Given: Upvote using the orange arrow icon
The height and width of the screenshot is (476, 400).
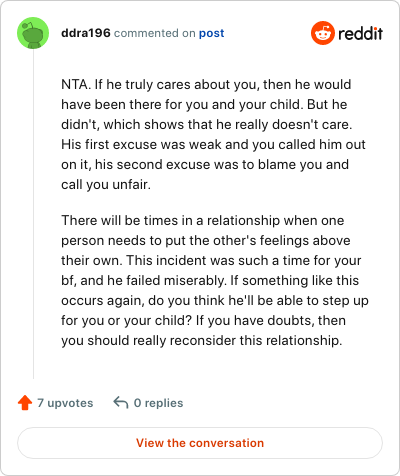Looking at the screenshot, I should point(25,403).
